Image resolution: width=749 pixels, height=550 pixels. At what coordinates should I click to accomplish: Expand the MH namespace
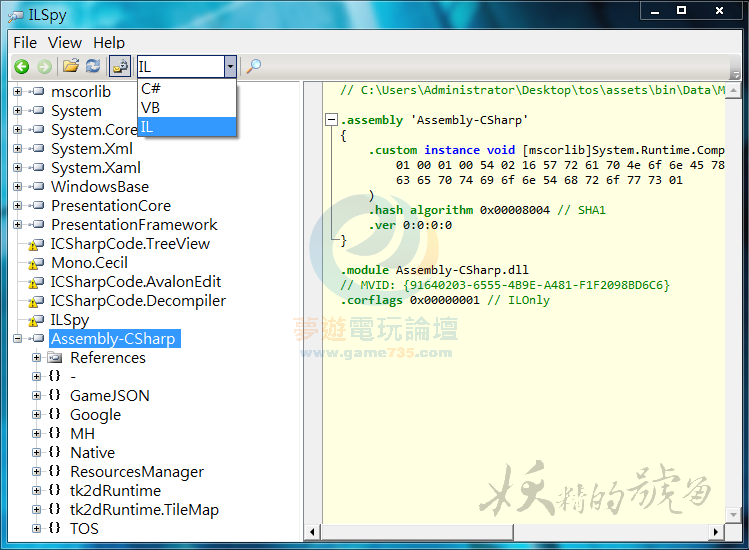point(37,433)
